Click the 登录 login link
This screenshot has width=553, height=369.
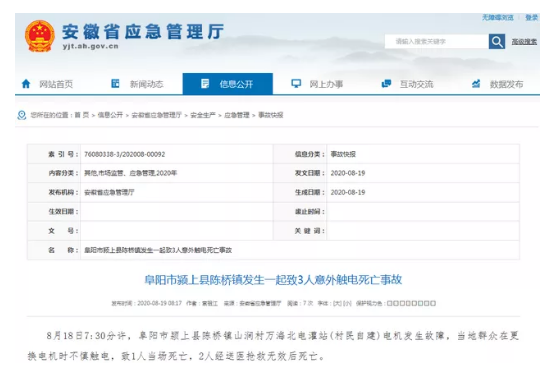tap(531, 17)
